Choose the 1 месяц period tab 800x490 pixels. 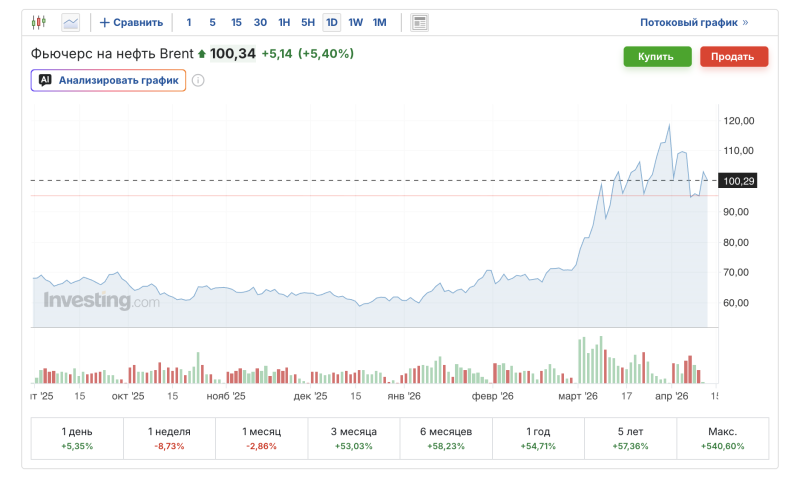tap(261, 437)
